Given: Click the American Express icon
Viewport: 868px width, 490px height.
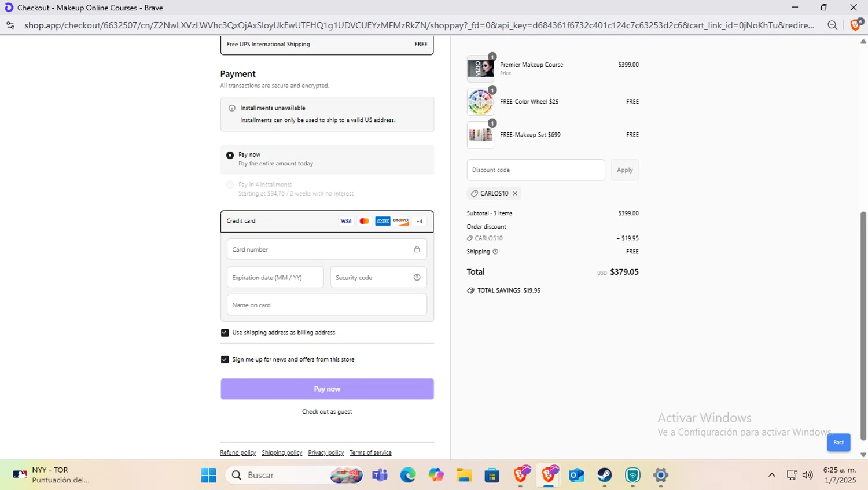Looking at the screenshot, I should (382, 221).
